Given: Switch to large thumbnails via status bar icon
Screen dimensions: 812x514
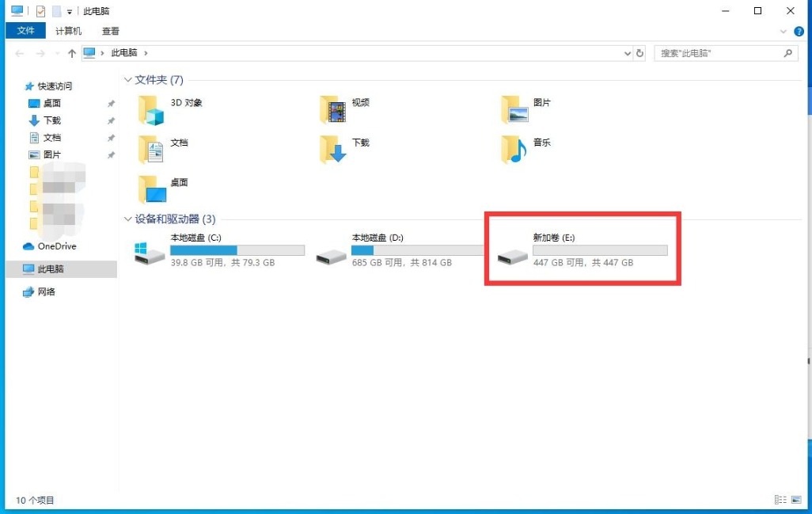Looking at the screenshot, I should [796, 500].
